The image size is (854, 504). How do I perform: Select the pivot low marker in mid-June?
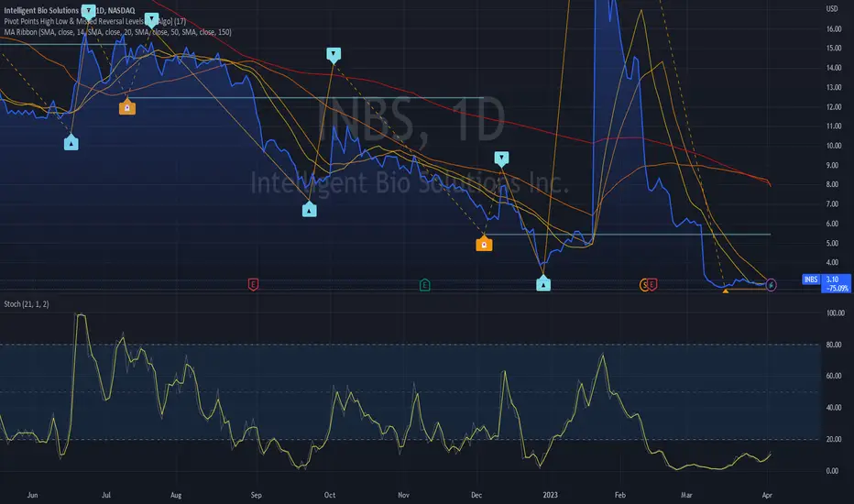(71, 143)
